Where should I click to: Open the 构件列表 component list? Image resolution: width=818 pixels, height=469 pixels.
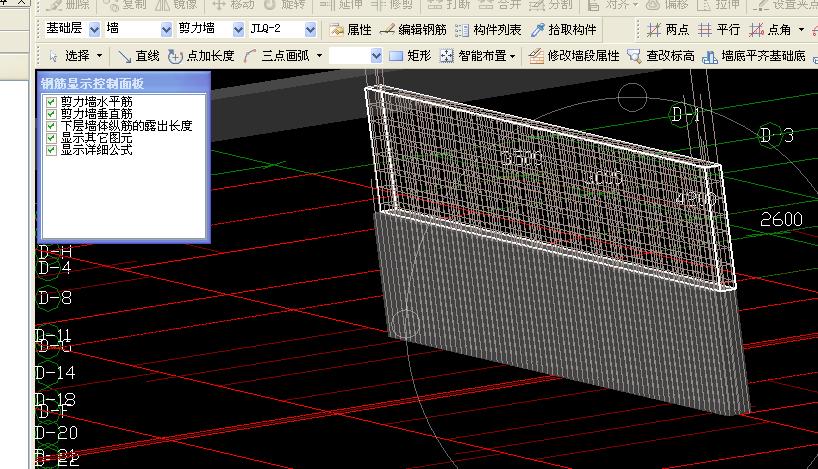488,30
